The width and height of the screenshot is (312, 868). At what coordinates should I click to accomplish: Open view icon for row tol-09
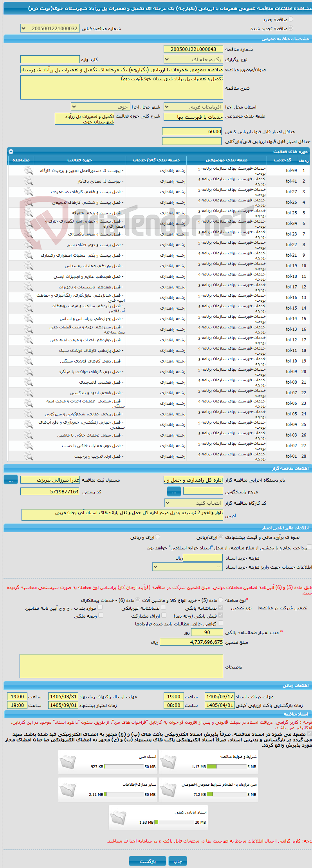tap(28, 371)
